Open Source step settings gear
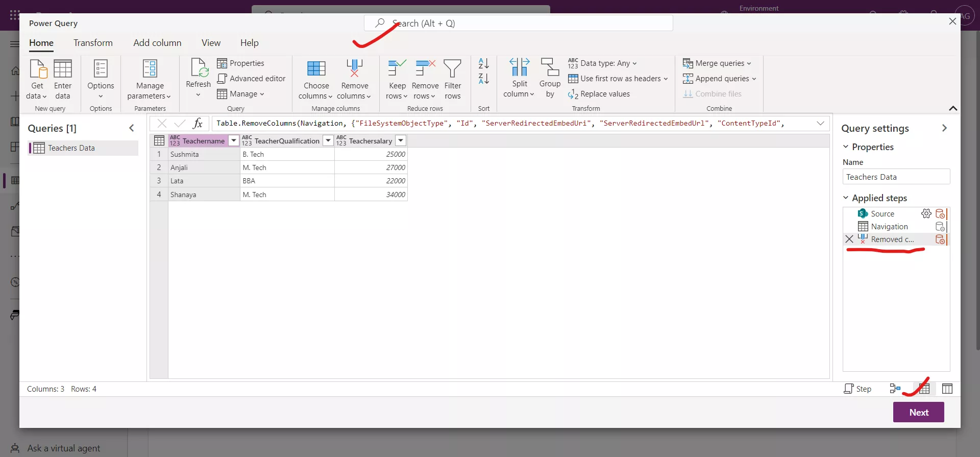The image size is (980, 457). coord(926,213)
